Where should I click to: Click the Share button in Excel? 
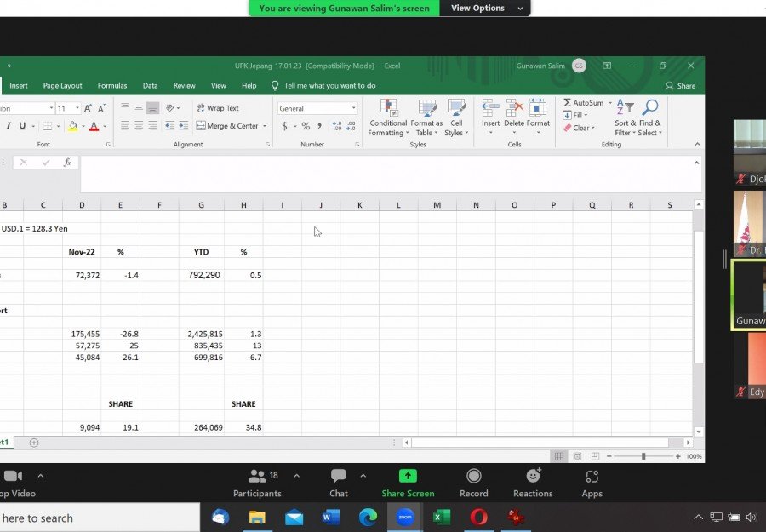pos(680,86)
